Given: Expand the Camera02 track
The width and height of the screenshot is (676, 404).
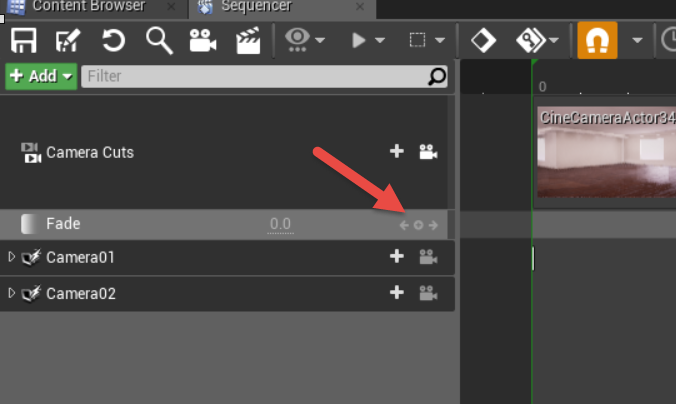Looking at the screenshot, I should 12,293.
